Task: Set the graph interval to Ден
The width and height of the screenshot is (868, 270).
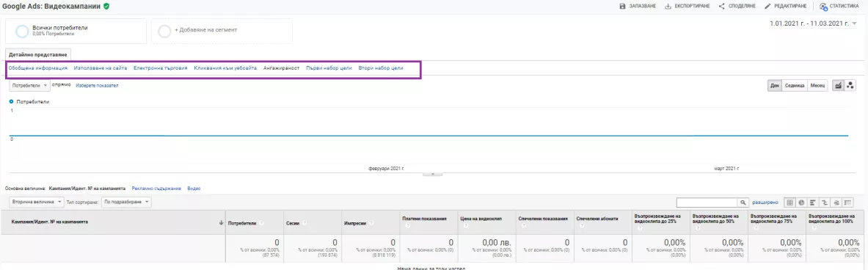Action: click(775, 86)
